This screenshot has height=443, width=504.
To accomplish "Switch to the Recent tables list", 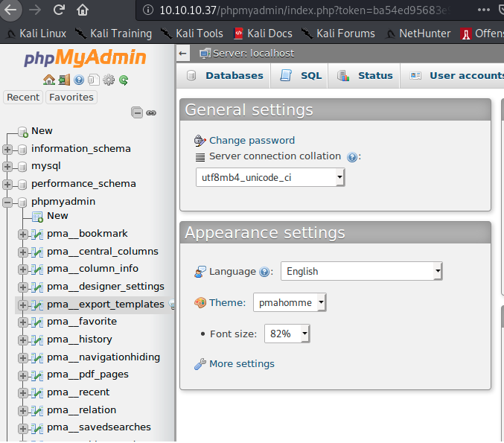I will 23,97.
